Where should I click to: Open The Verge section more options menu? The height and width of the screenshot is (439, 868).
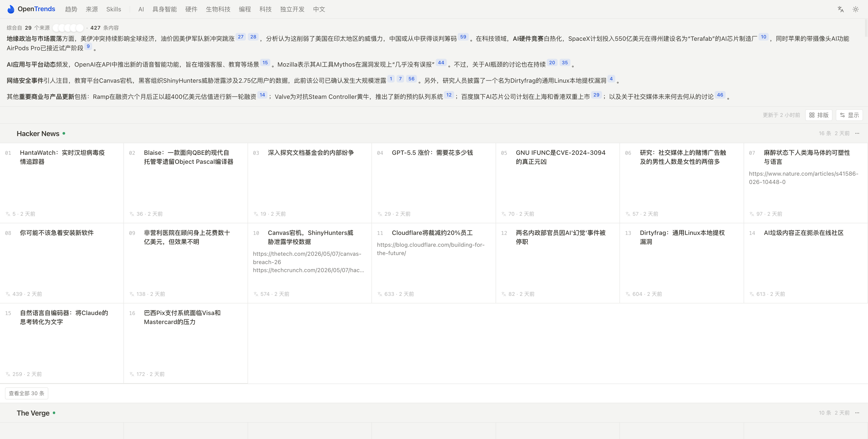click(857, 413)
